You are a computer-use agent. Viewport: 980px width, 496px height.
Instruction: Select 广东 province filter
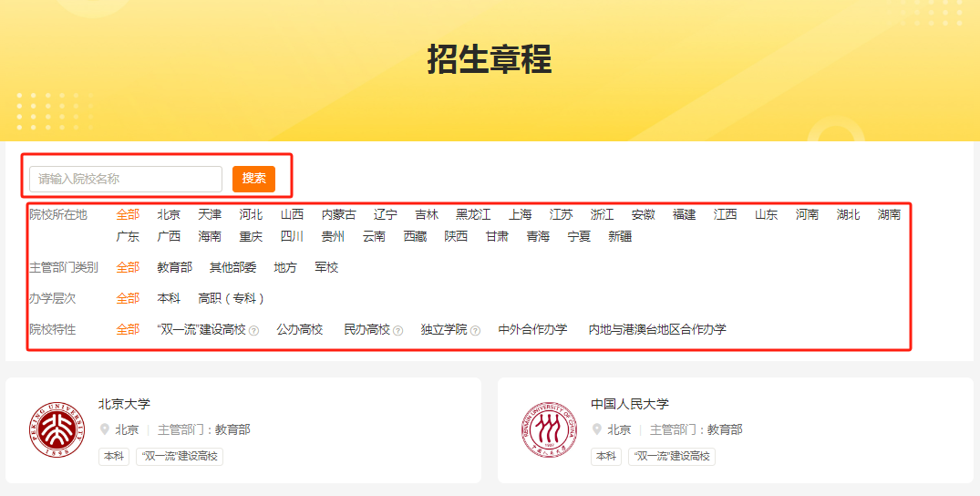(128, 236)
